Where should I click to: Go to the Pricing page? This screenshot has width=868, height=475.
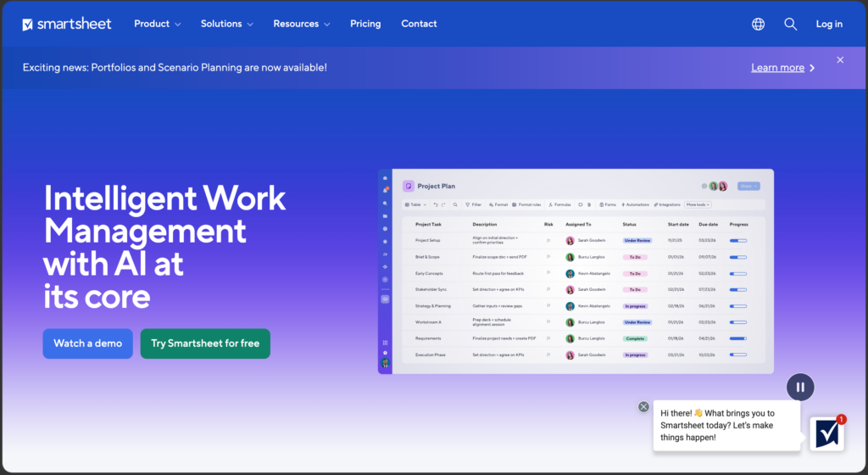(x=365, y=24)
